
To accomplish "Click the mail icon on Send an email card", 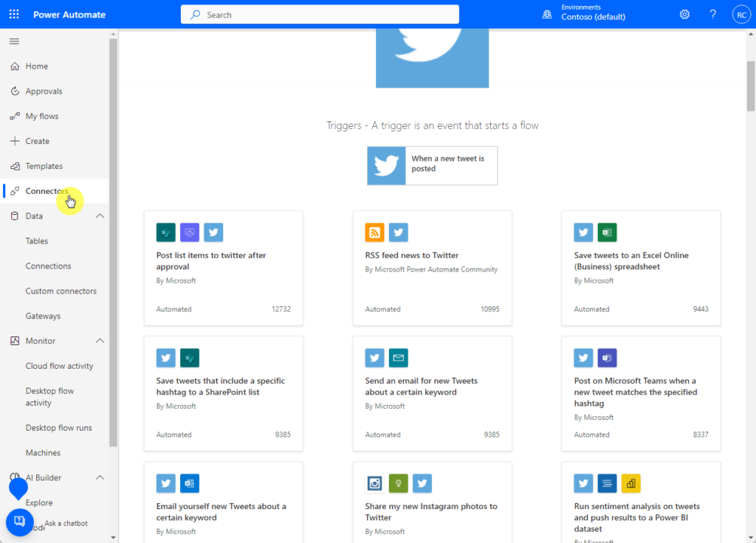I will (x=398, y=358).
